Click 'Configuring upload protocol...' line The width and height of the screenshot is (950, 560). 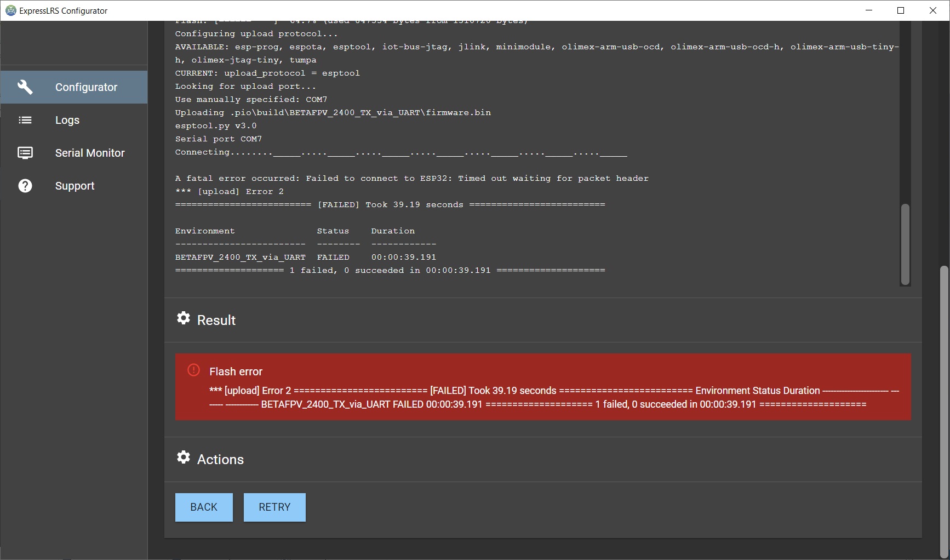[x=256, y=34]
